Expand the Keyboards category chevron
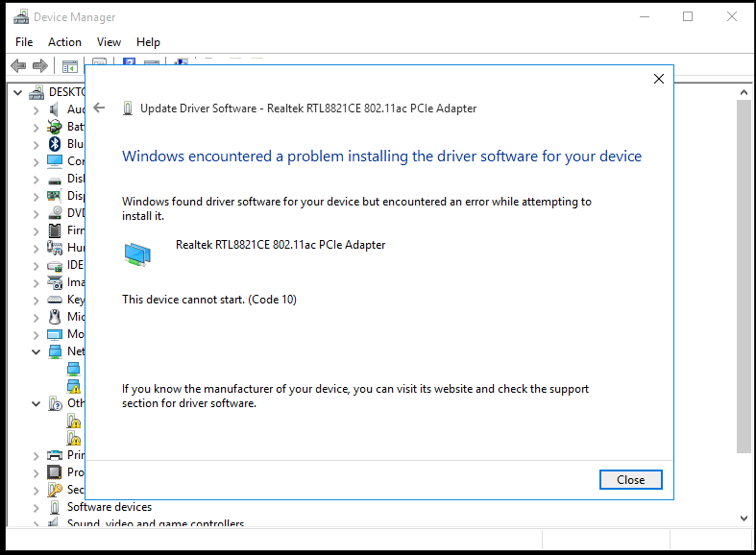The height and width of the screenshot is (555, 756). tap(37, 301)
